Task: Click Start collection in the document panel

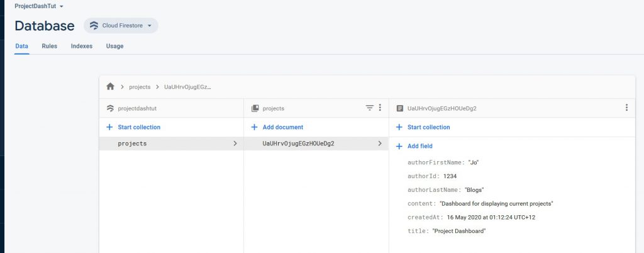Action: [428, 127]
